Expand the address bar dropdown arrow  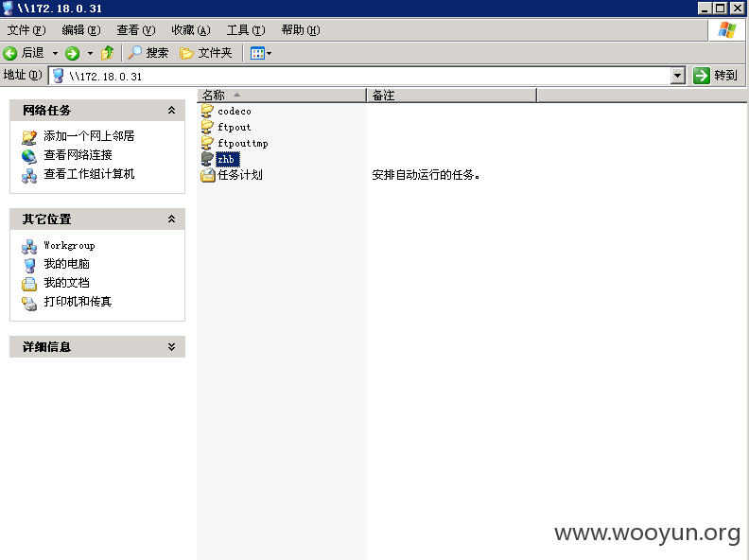point(677,76)
